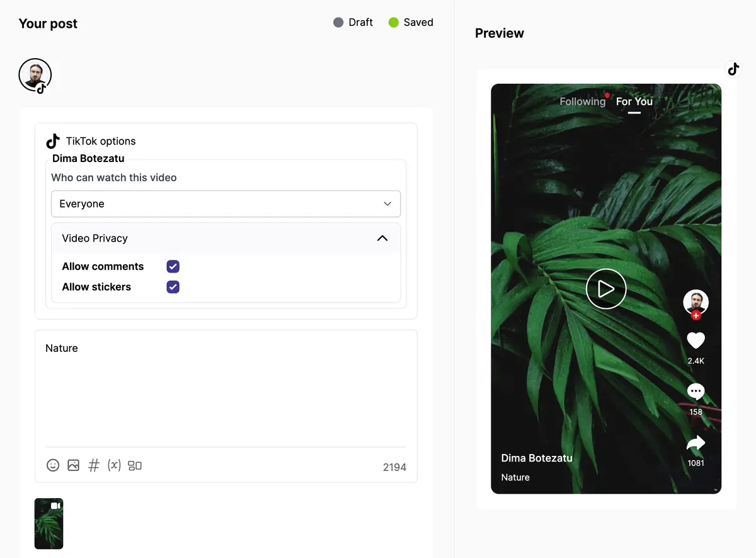The width and height of the screenshot is (756, 558).
Task: Open the Everyone audience dropdown
Action: click(226, 204)
